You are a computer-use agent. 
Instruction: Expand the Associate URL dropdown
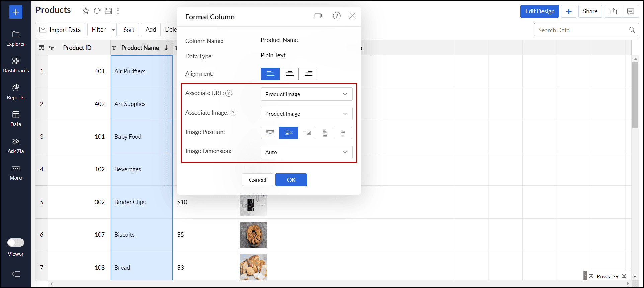pyautogui.click(x=306, y=94)
